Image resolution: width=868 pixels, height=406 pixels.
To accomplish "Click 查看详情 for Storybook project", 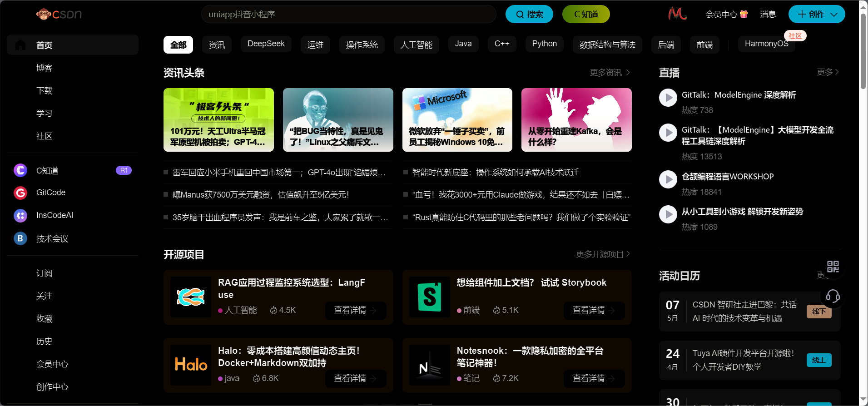I will [594, 310].
